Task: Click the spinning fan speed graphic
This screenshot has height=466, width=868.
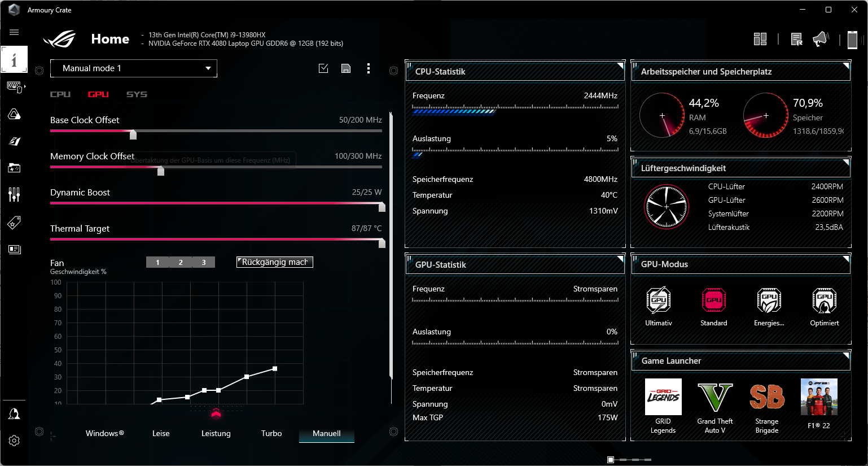Action: point(667,207)
